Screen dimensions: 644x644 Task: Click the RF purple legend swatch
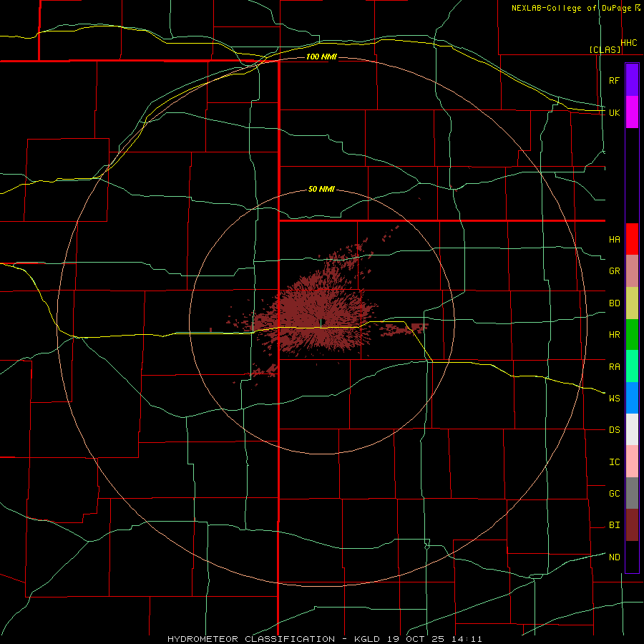632,80
